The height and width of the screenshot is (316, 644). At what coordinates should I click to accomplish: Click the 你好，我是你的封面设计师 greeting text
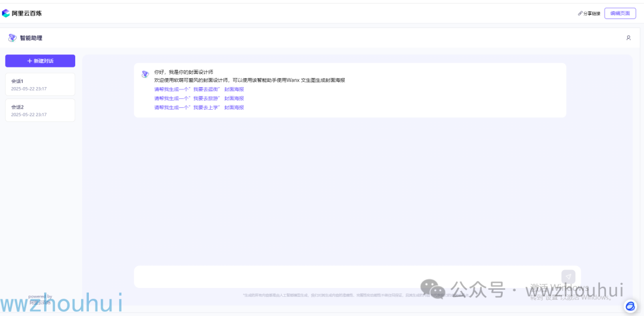pyautogui.click(x=184, y=72)
